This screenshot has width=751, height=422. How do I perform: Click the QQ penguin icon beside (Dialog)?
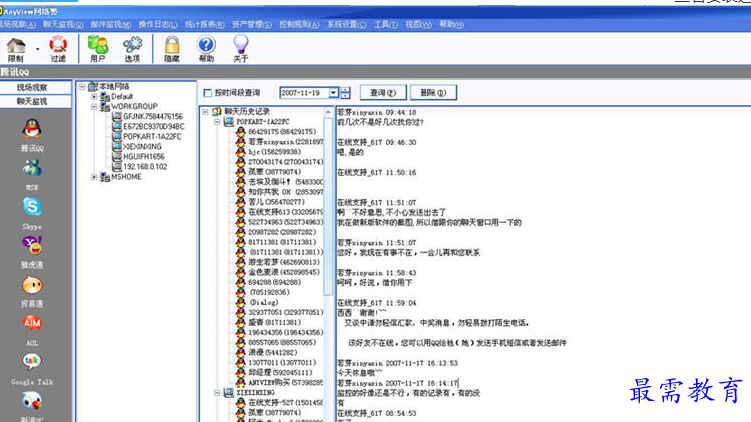[x=241, y=302]
